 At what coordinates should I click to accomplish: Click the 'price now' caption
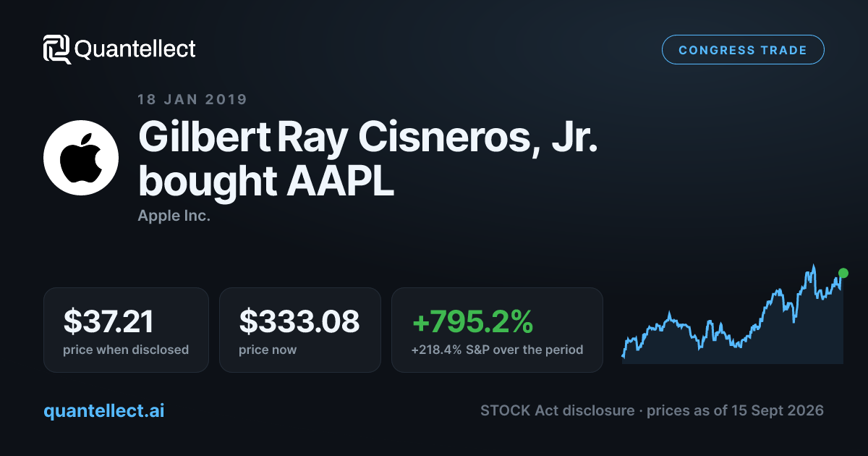click(268, 350)
